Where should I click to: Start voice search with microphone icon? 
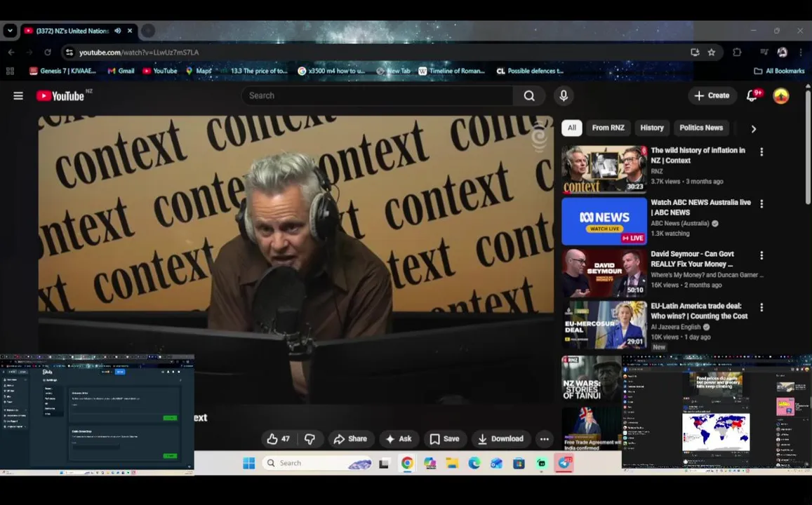pos(564,95)
